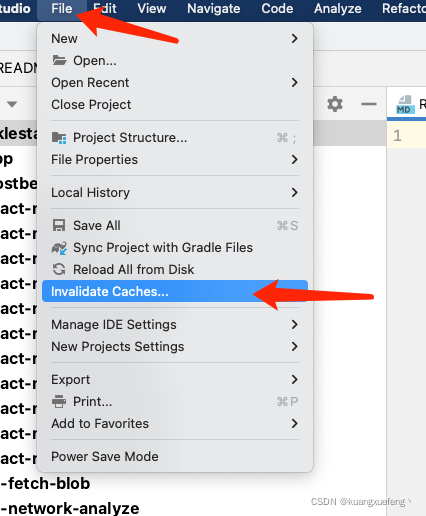The height and width of the screenshot is (516, 426).
Task: Click the Reload All from Disk icon
Action: click(59, 269)
